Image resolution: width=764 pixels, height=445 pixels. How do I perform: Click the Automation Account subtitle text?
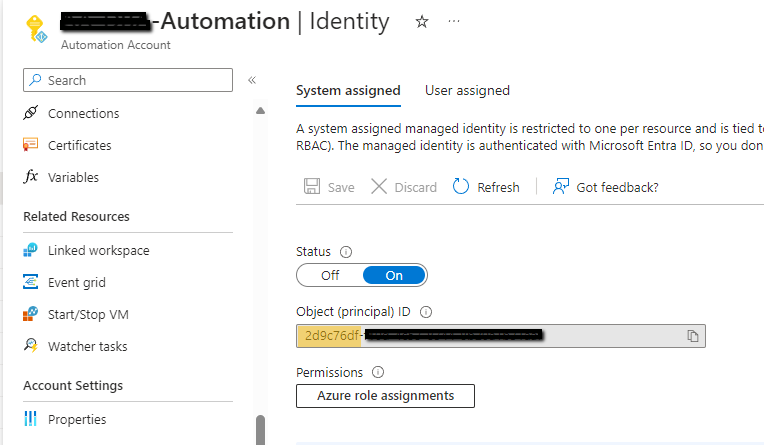pyautogui.click(x=115, y=45)
